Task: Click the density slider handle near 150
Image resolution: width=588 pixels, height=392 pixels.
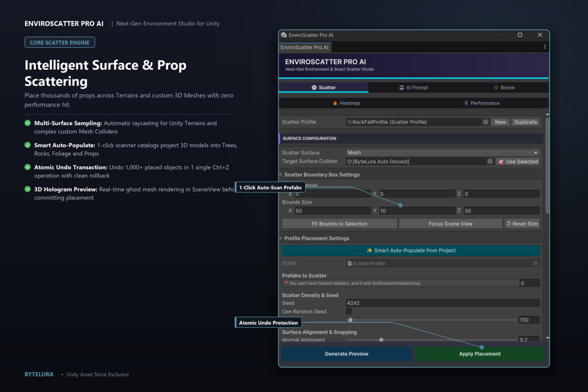Action: pyautogui.click(x=350, y=320)
